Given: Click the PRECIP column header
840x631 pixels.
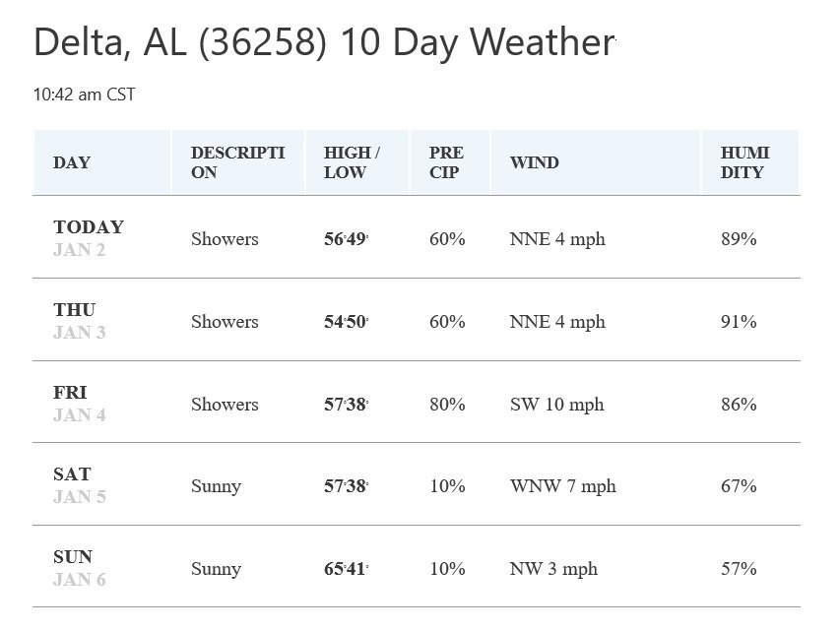Looking at the screenshot, I should 449,162.
